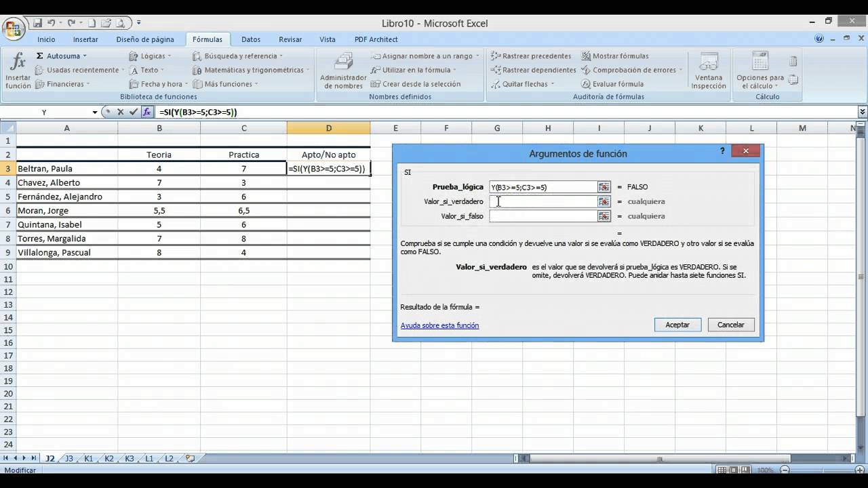Click Crear desde la selección

[x=415, y=84]
